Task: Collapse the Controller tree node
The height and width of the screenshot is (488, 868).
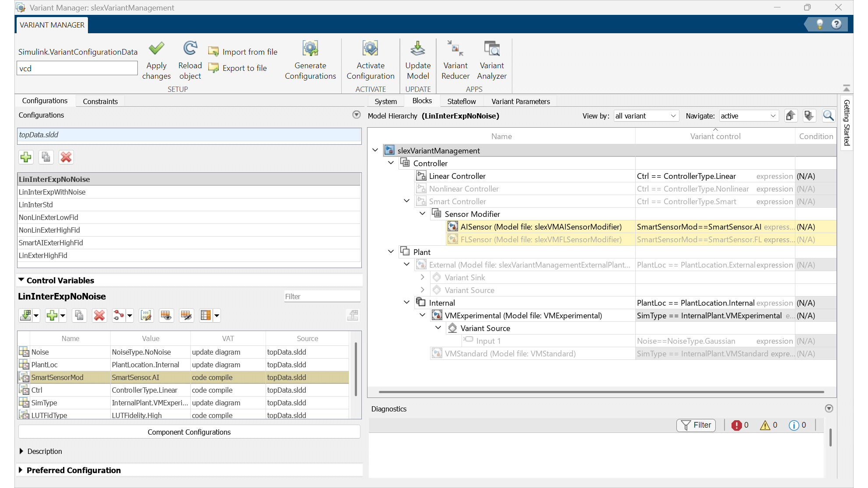Action: (x=391, y=163)
